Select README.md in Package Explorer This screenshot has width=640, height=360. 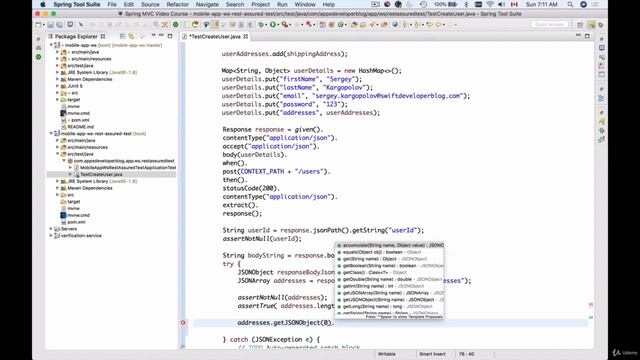click(80, 127)
